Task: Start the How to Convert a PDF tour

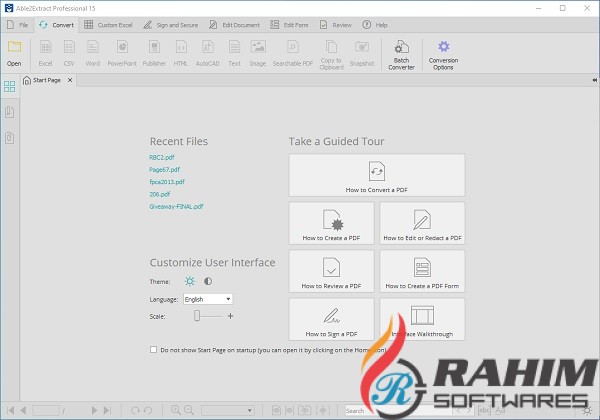Action: point(377,175)
